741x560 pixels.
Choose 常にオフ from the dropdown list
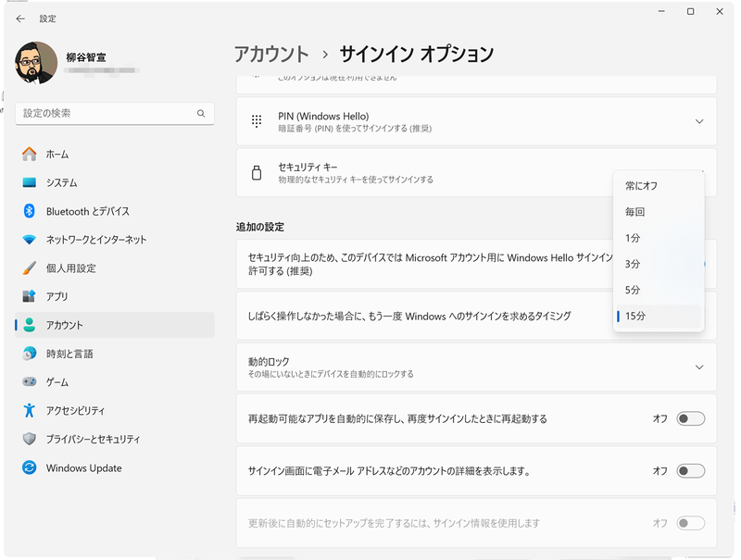coord(641,186)
